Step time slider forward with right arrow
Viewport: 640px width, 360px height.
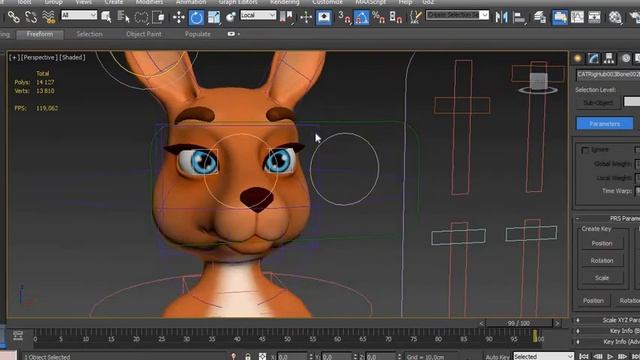pyautogui.click(x=557, y=323)
